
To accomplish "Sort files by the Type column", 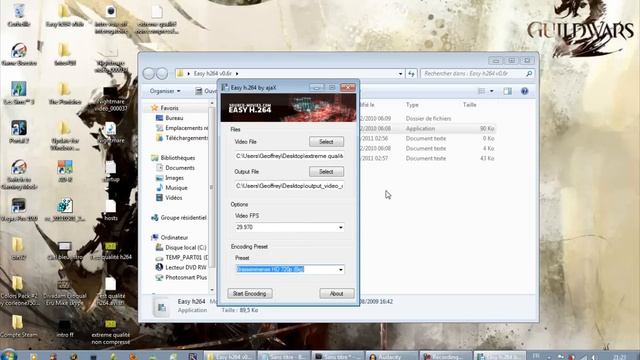I will click(x=412, y=105).
